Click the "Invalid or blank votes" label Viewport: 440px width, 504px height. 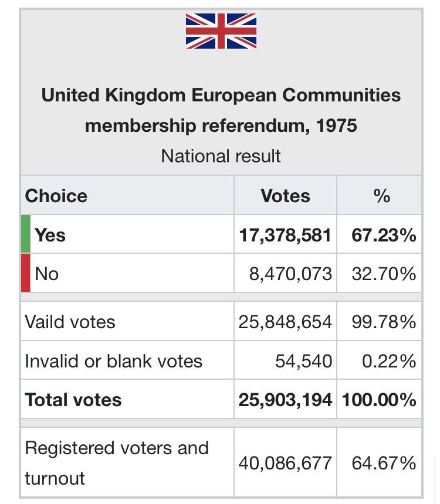[114, 361]
